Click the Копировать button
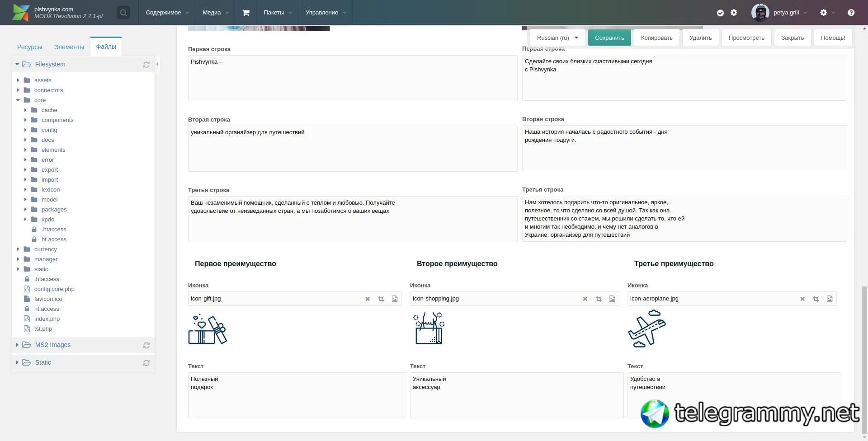Viewport: 868px width, 441px height. [x=657, y=38]
